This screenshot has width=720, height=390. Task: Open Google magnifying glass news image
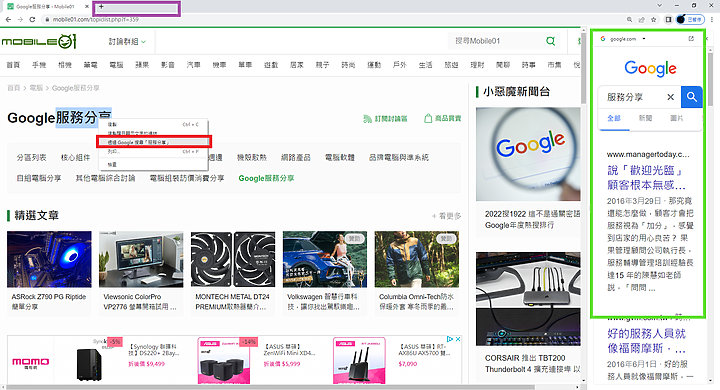tap(528, 154)
